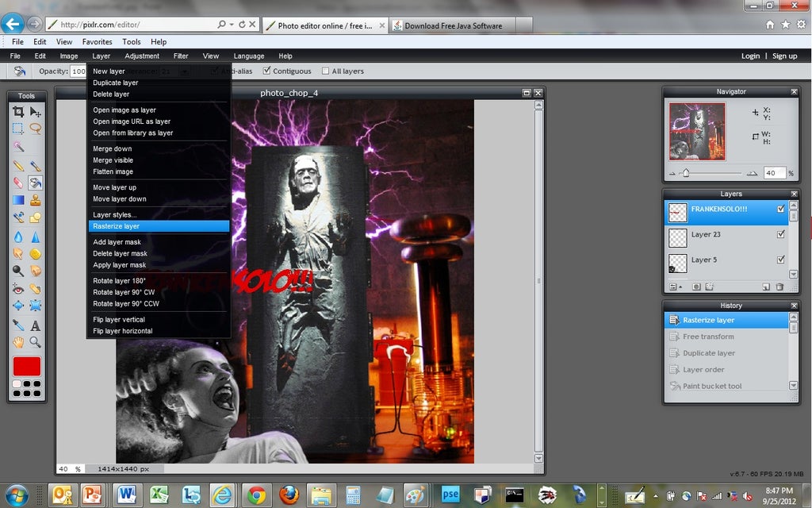Open the Windows Start menu
Screen dimensions: 812x508
pyautogui.click(x=17, y=495)
